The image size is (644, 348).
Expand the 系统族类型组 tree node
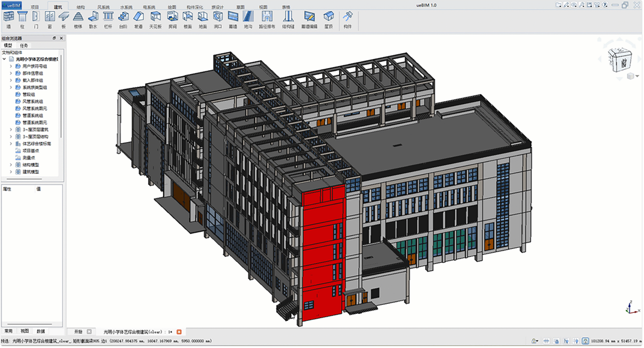pyautogui.click(x=11, y=87)
